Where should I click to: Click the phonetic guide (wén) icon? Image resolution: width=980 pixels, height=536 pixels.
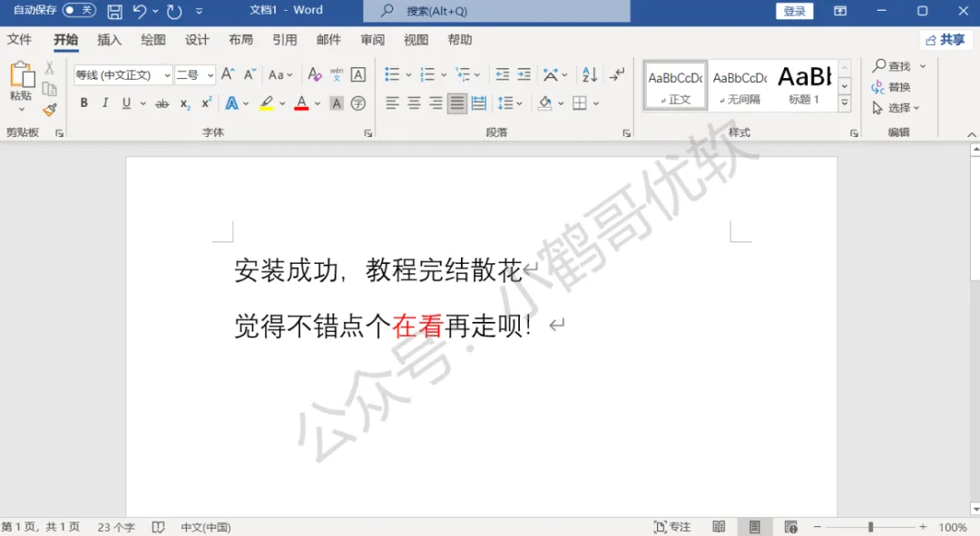(337, 74)
